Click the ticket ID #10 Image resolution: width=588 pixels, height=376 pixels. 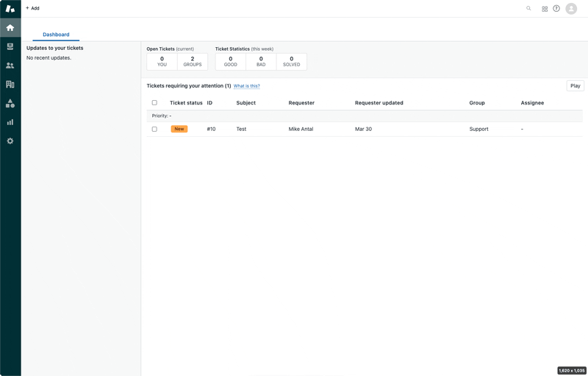tap(211, 129)
